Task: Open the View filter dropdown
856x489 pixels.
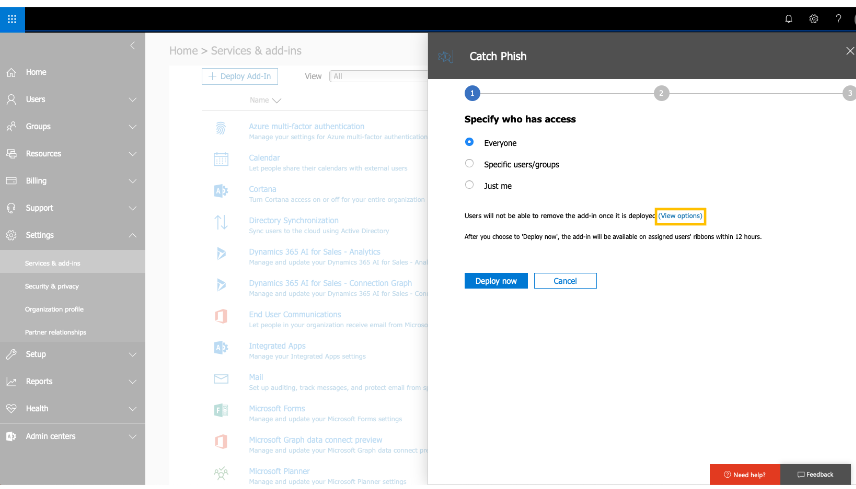Action: tap(379, 76)
